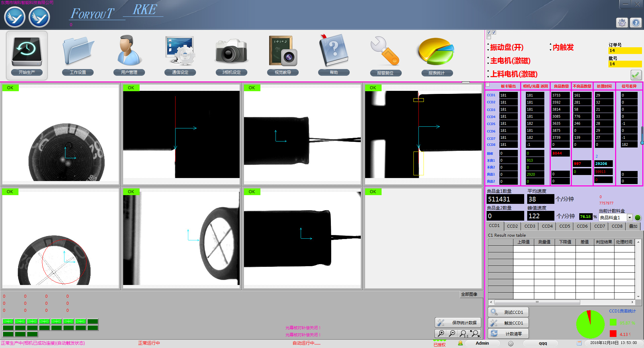Expand the 良品料盒1 dropdown
Screen dimensions: 644x348
coord(630,218)
